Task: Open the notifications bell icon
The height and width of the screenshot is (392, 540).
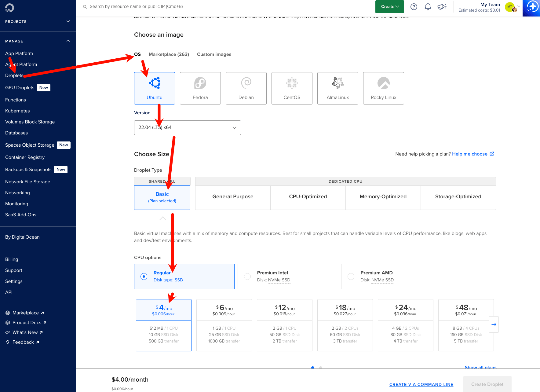Action: point(428,7)
